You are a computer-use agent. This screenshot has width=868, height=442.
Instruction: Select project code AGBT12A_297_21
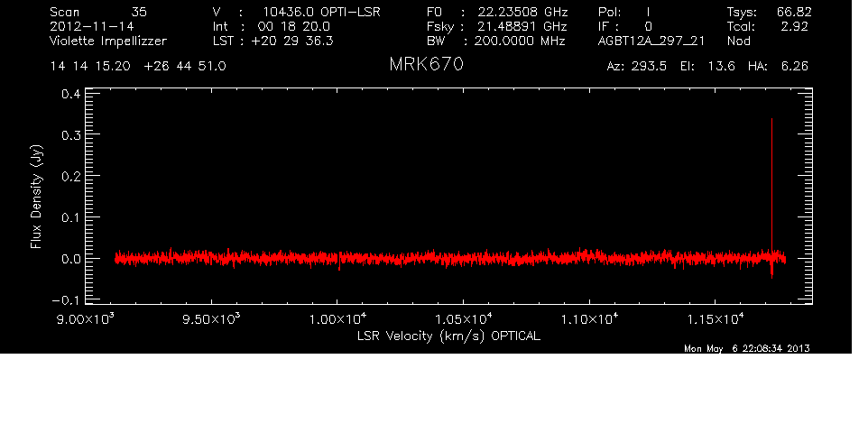[x=651, y=41]
